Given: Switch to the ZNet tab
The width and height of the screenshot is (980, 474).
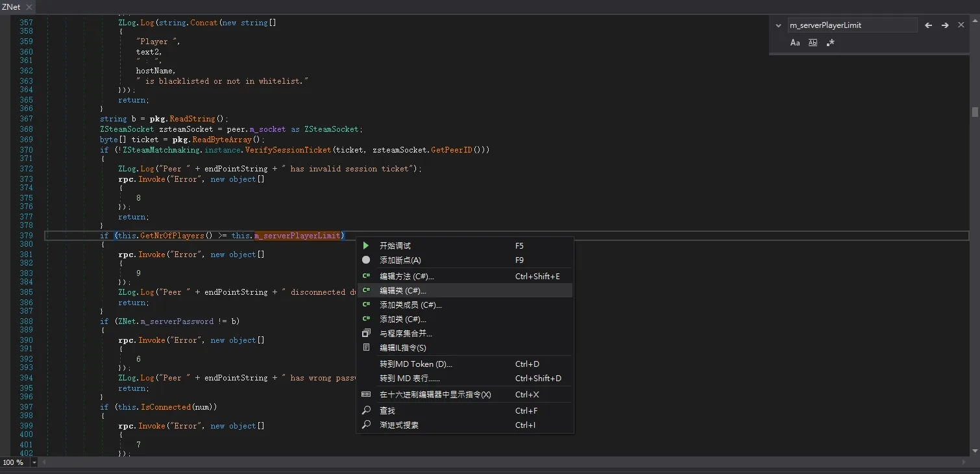Looking at the screenshot, I should pyautogui.click(x=11, y=6).
